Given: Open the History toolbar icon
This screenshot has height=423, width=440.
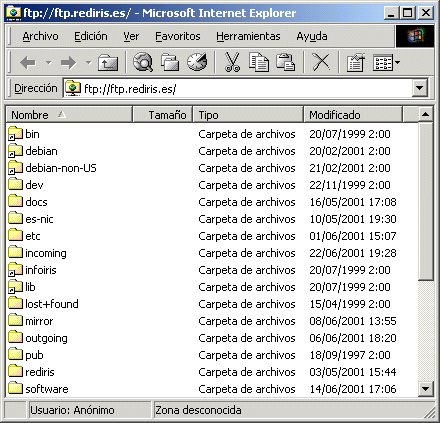Looking at the screenshot, I should click(x=197, y=62).
